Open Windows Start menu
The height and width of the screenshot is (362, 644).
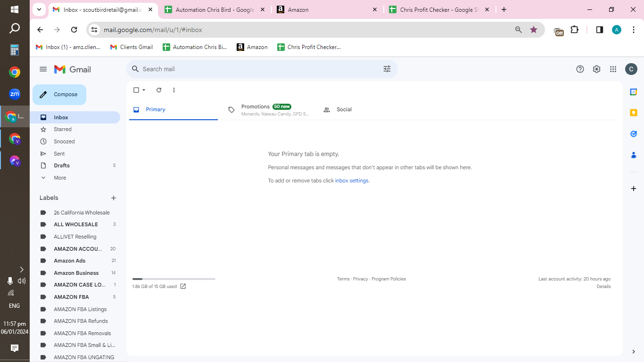[x=15, y=9]
